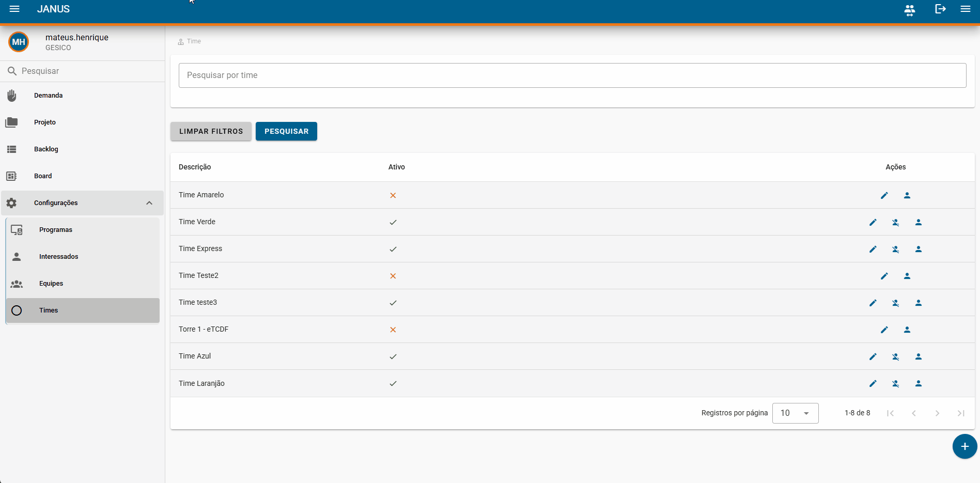The image size is (980, 483).
Task: Toggle the left hamburger menu beside JANUS
Action: 14,9
